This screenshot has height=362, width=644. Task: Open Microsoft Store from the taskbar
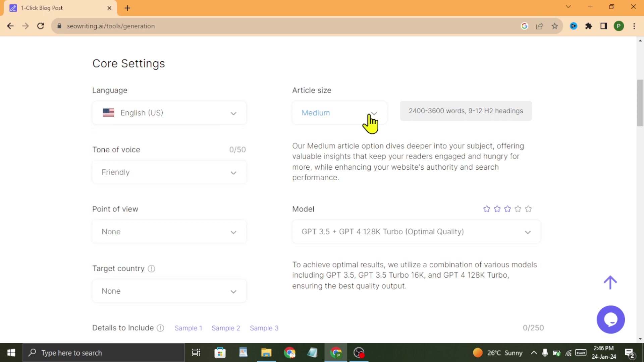click(220, 353)
